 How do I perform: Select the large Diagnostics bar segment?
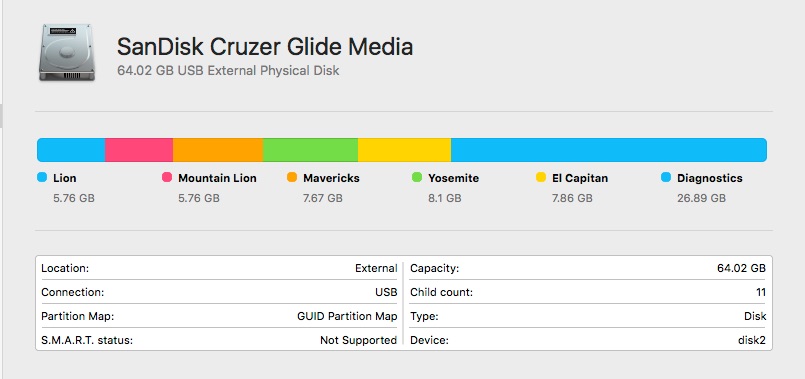609,150
